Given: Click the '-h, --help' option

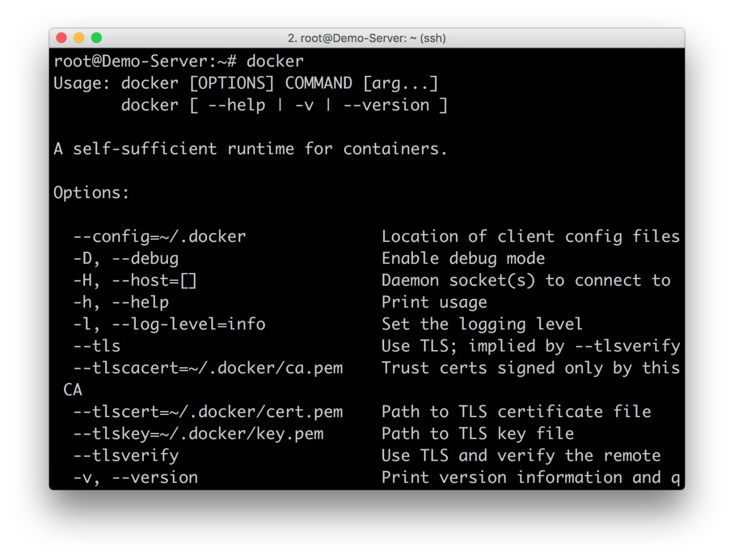Looking at the screenshot, I should 121,302.
